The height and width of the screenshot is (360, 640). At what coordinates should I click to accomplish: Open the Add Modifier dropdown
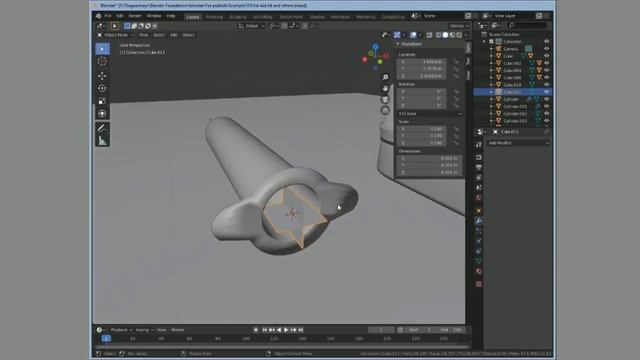tap(518, 143)
